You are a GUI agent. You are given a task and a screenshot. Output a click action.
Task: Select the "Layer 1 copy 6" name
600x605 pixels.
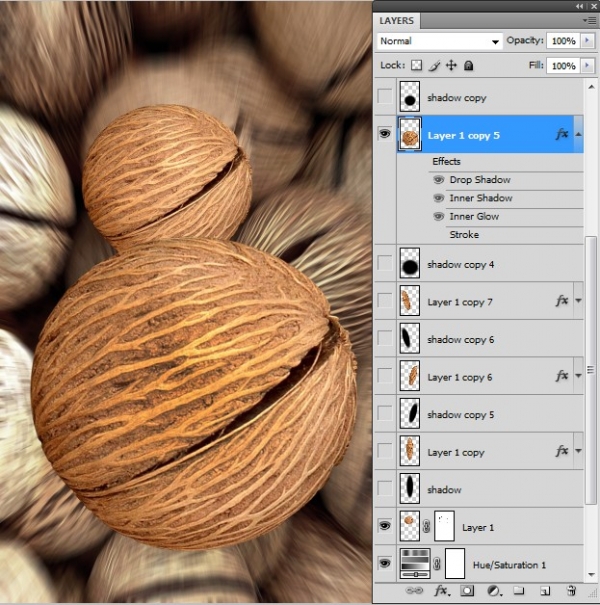[x=460, y=377]
